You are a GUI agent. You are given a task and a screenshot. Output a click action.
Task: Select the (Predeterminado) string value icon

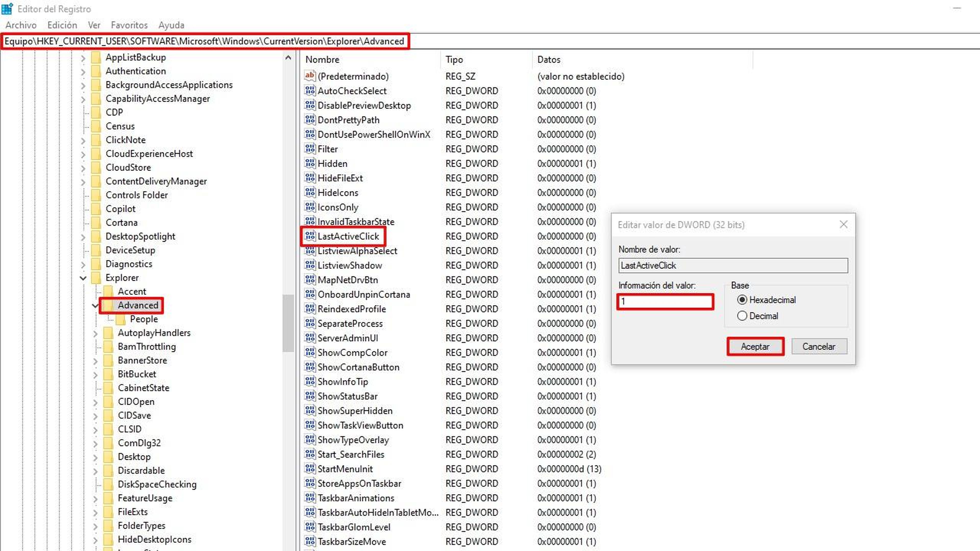[x=310, y=76]
